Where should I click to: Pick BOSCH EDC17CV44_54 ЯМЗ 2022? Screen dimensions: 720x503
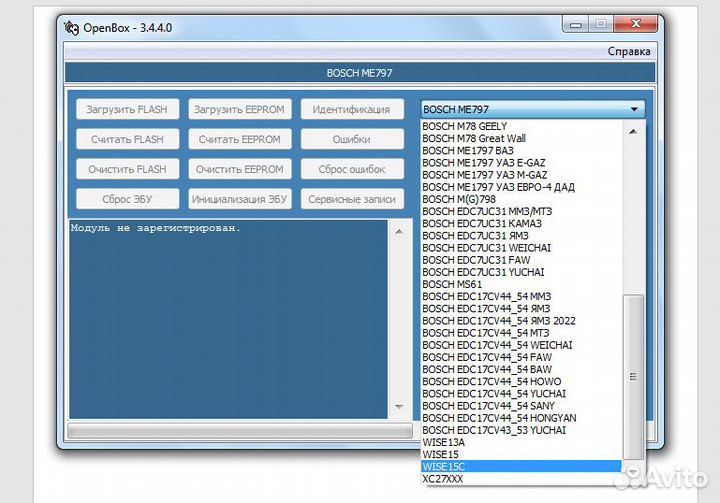point(521,321)
